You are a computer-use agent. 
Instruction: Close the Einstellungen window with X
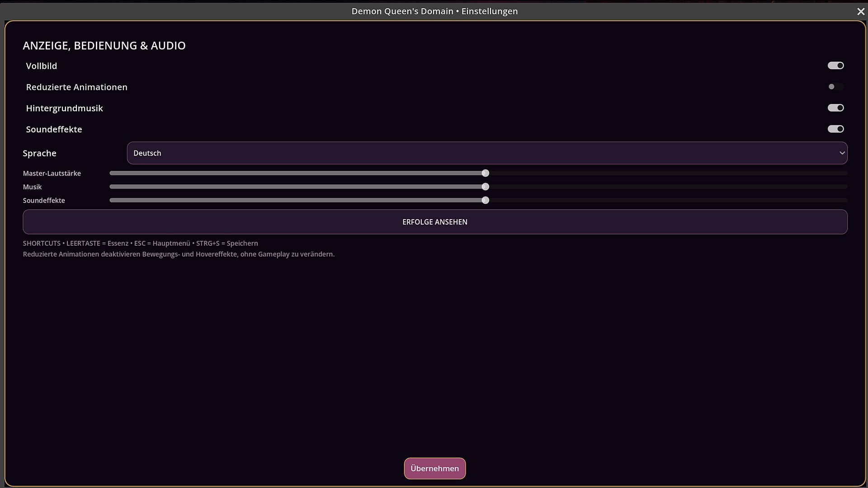pos(860,11)
